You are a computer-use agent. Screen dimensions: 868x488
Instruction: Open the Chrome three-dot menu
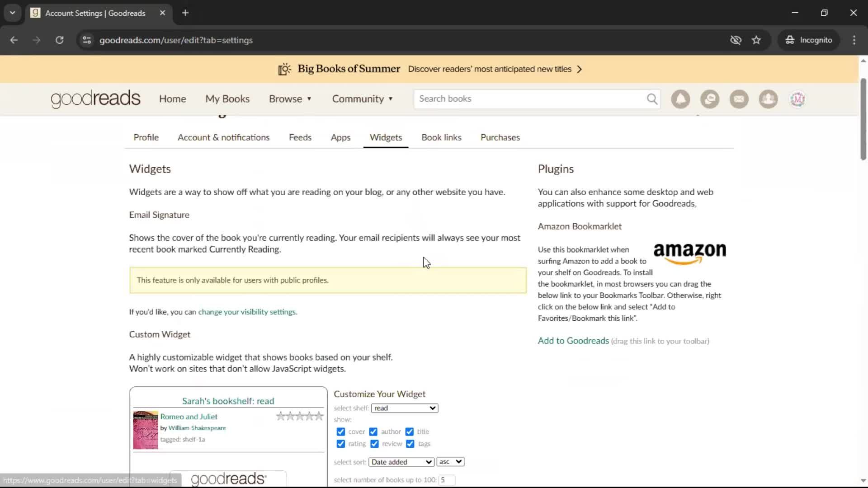pyautogui.click(x=854, y=40)
